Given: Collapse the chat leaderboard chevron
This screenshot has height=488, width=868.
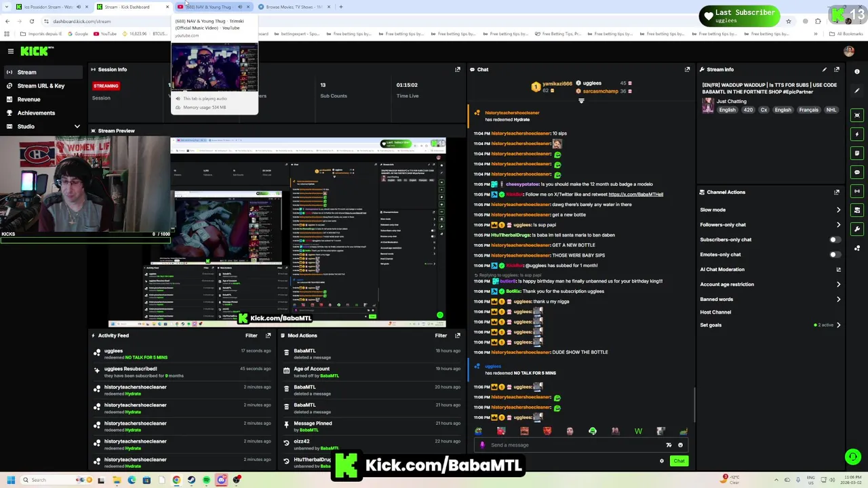Looking at the screenshot, I should coord(581,101).
